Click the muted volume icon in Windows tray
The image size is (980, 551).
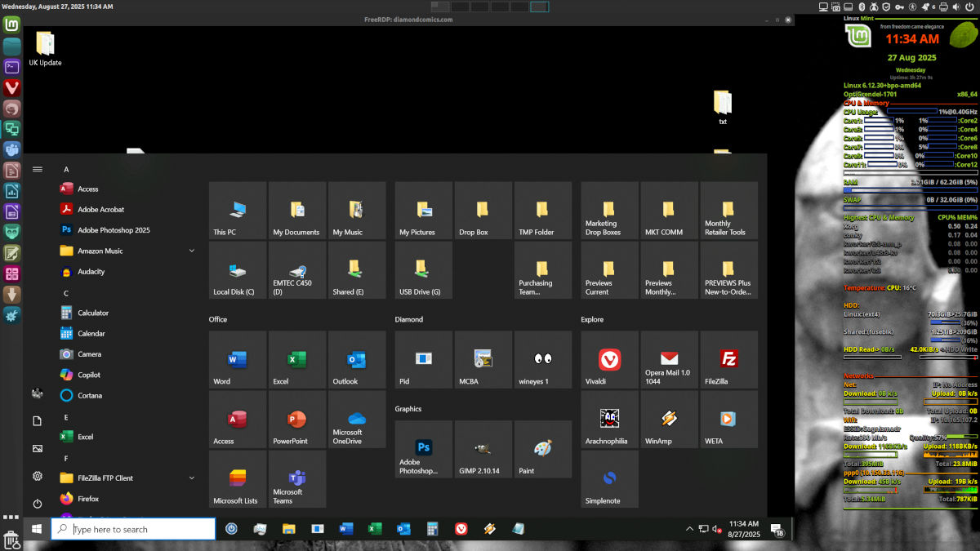click(716, 529)
